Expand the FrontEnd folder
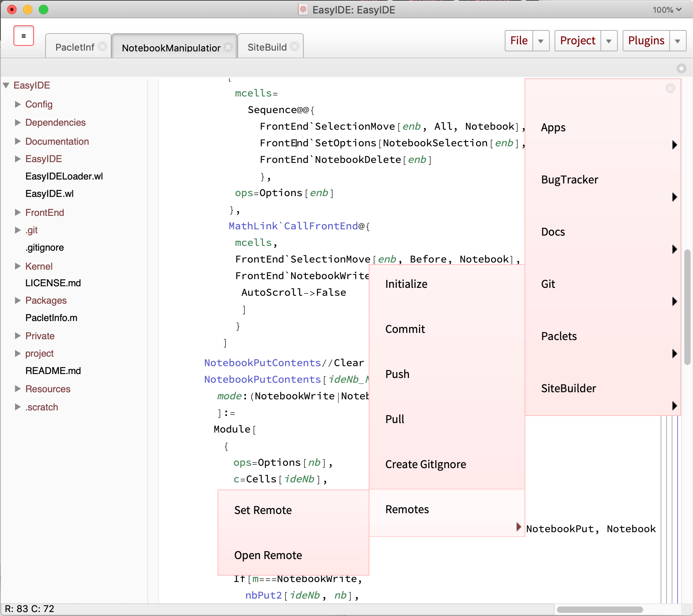 coord(17,212)
